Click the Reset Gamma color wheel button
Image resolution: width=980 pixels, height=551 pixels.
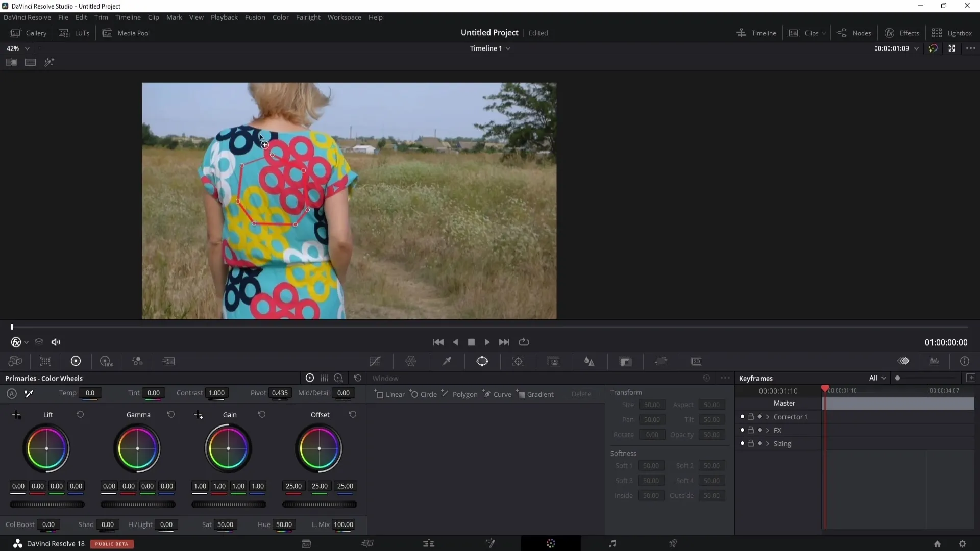tap(171, 414)
